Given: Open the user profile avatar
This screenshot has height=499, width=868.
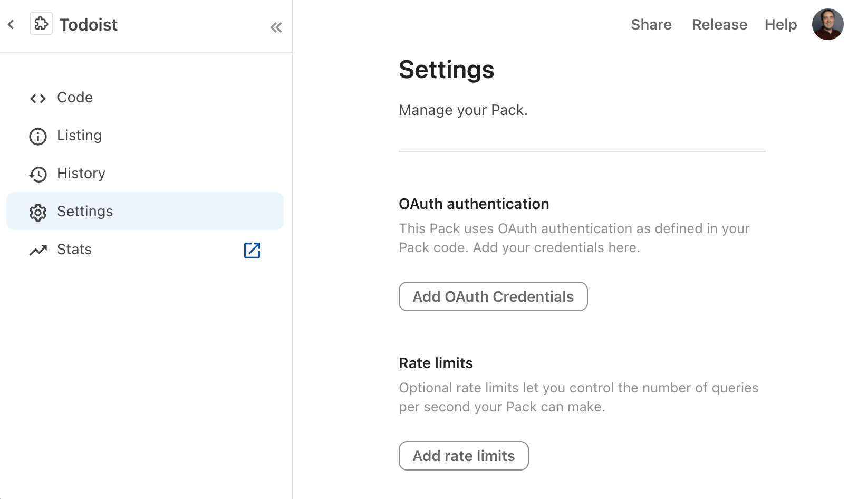Looking at the screenshot, I should pyautogui.click(x=827, y=24).
